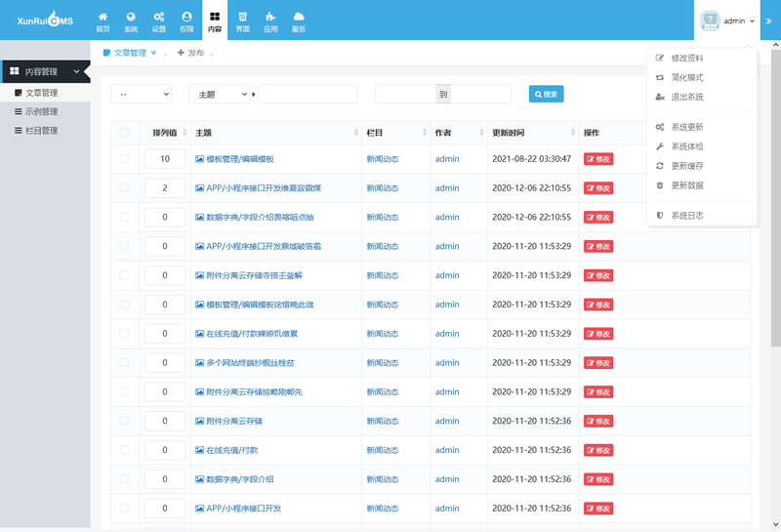Tick the checkbox for 多个网站终端 article row
Image resolution: width=781 pixels, height=532 pixels.
[x=124, y=363]
